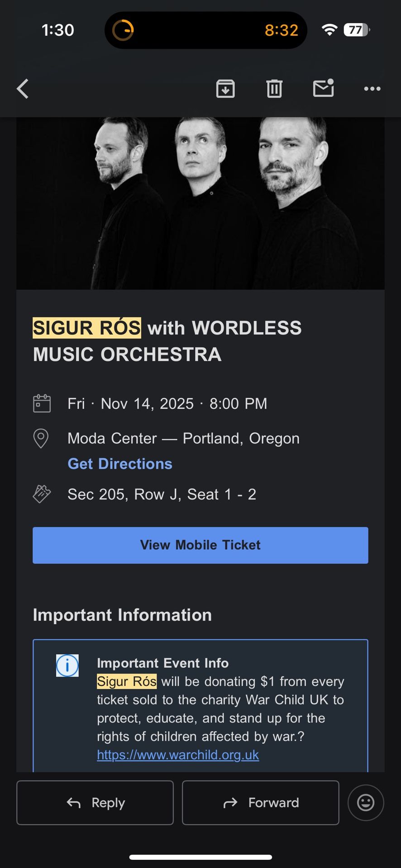Tap the ticket icon beside seat info
Viewport: 401px width, 868px height.
point(42,494)
